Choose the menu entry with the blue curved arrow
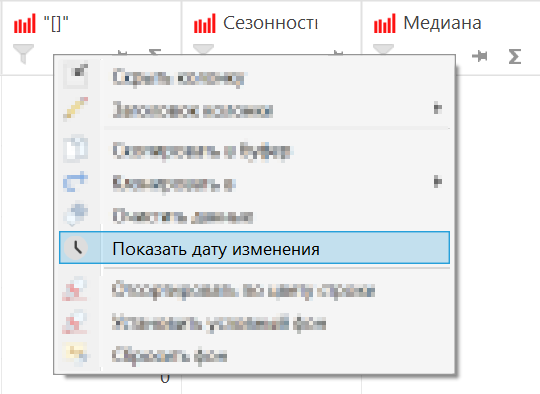 coord(254,183)
